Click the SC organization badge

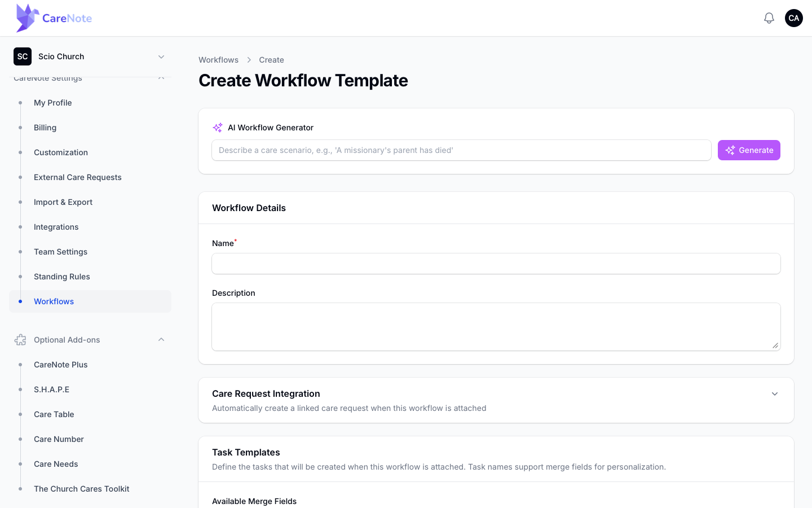23,56
